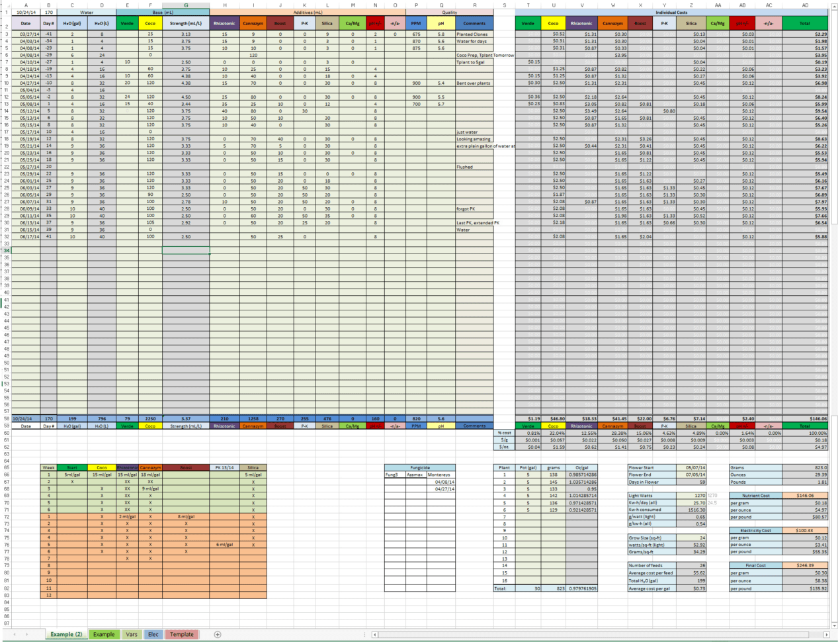Select column P header

416,5
